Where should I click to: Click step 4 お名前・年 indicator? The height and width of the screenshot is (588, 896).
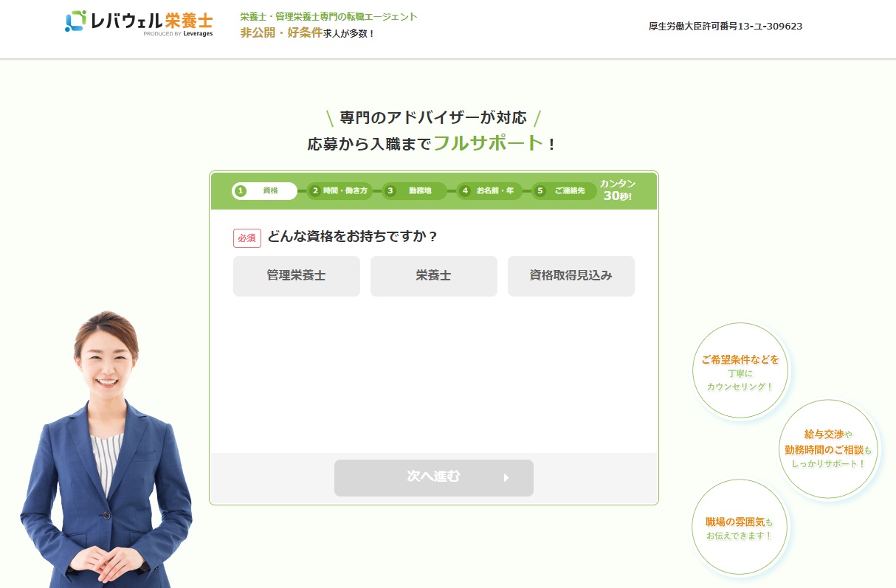pos(488,190)
